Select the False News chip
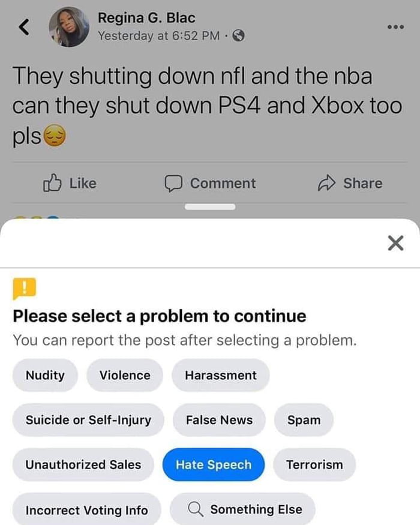 pyautogui.click(x=220, y=420)
